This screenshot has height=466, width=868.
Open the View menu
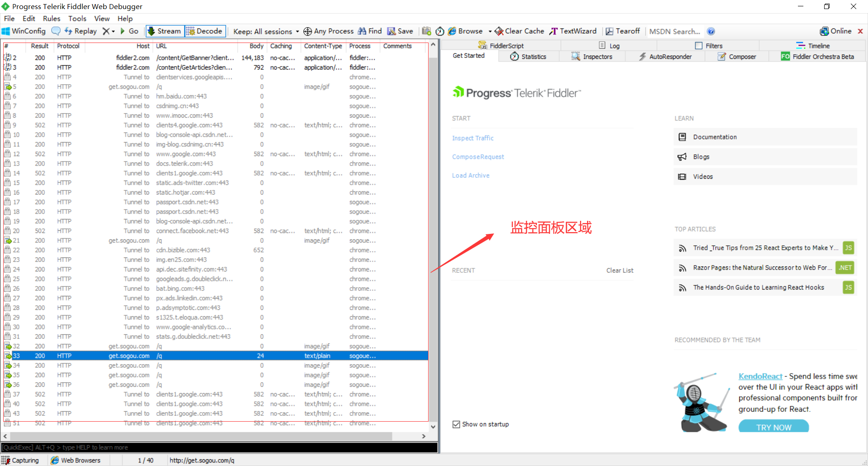click(x=102, y=19)
